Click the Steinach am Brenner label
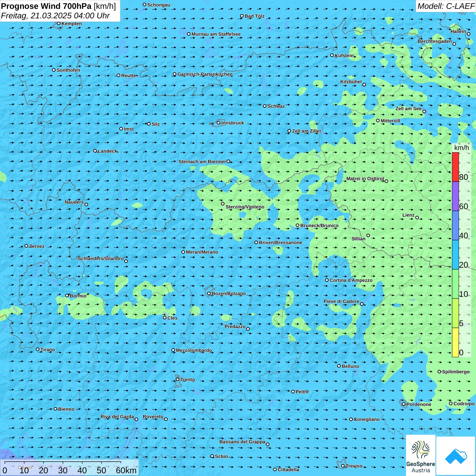476x476 pixels. [x=202, y=161]
